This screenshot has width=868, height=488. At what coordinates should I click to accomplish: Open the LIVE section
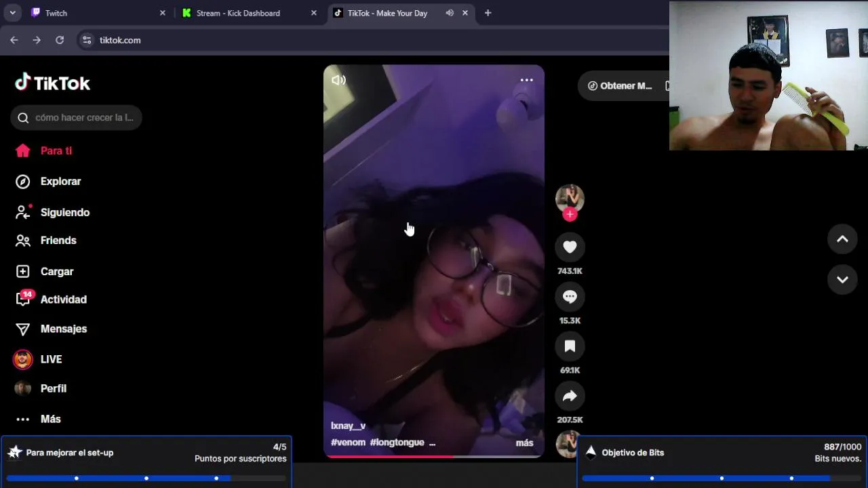pos(38,359)
